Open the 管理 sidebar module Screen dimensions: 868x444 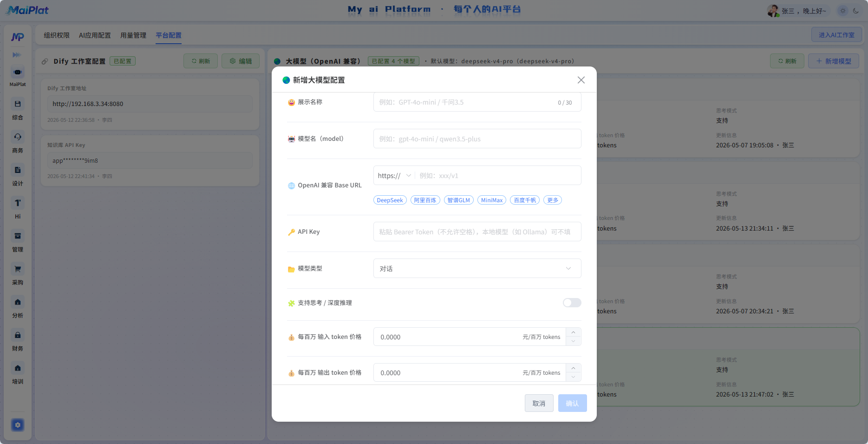(18, 236)
